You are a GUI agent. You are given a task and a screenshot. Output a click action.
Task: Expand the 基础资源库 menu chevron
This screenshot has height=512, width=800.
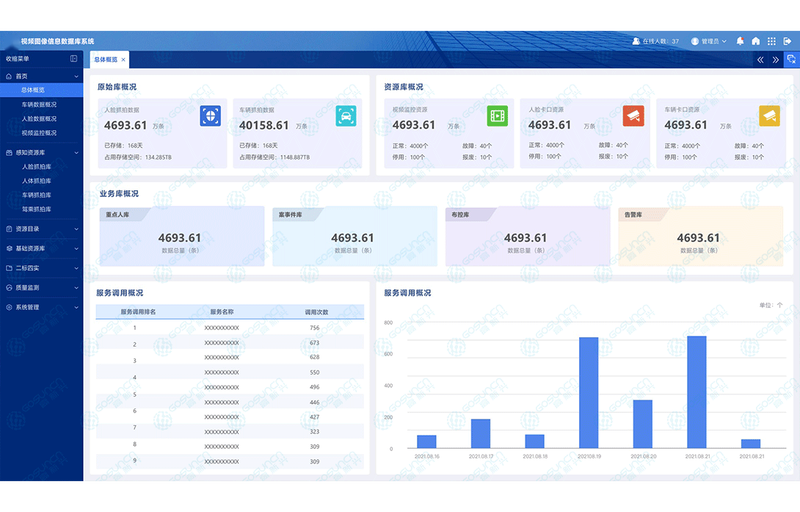tap(77, 249)
